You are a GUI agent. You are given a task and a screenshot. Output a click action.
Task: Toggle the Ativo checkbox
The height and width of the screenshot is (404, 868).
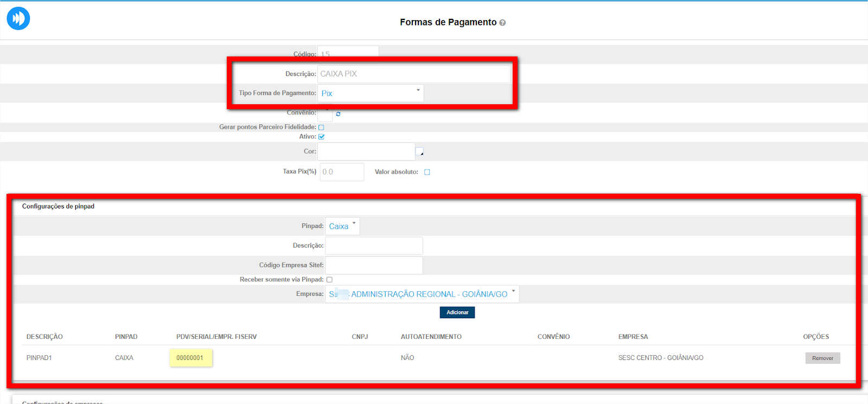[x=321, y=137]
